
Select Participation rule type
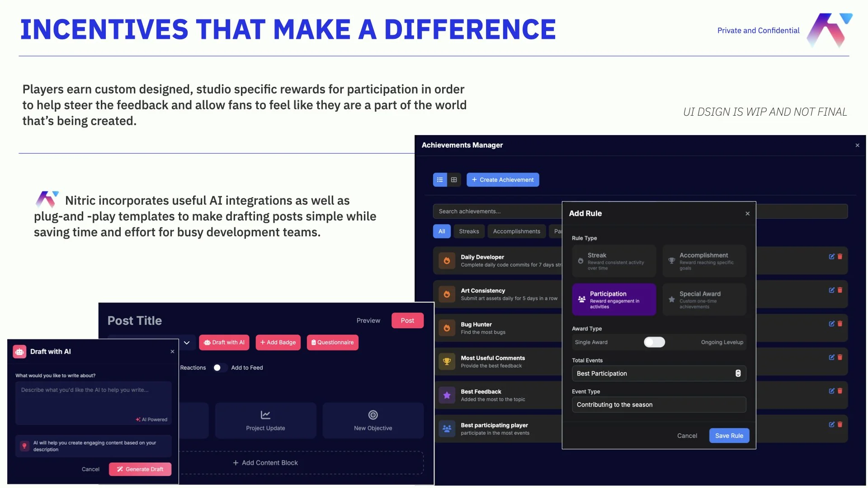tap(613, 300)
